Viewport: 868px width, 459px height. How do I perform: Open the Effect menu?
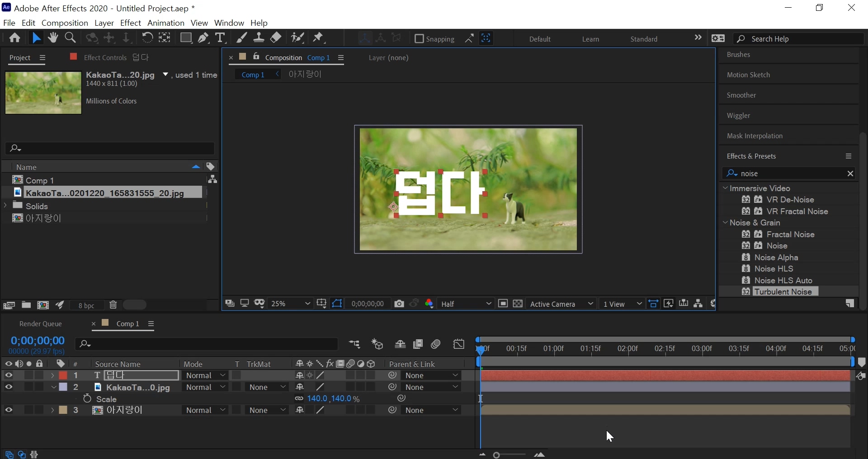(x=131, y=23)
